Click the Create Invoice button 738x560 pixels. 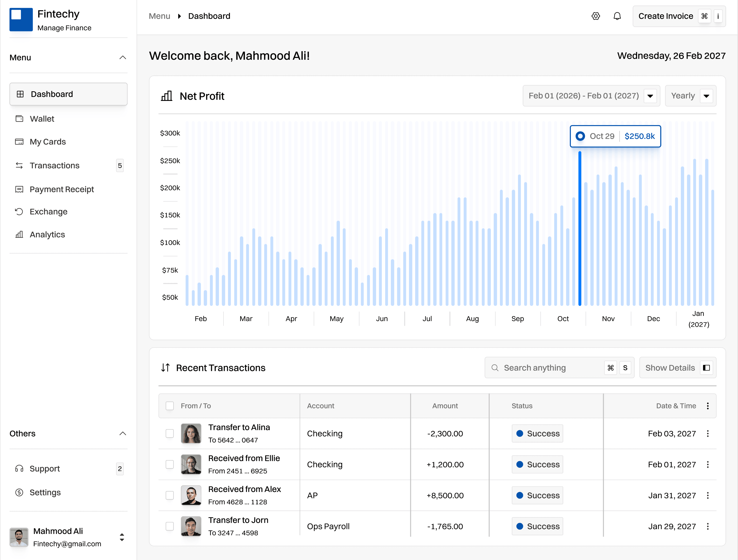[x=665, y=16]
